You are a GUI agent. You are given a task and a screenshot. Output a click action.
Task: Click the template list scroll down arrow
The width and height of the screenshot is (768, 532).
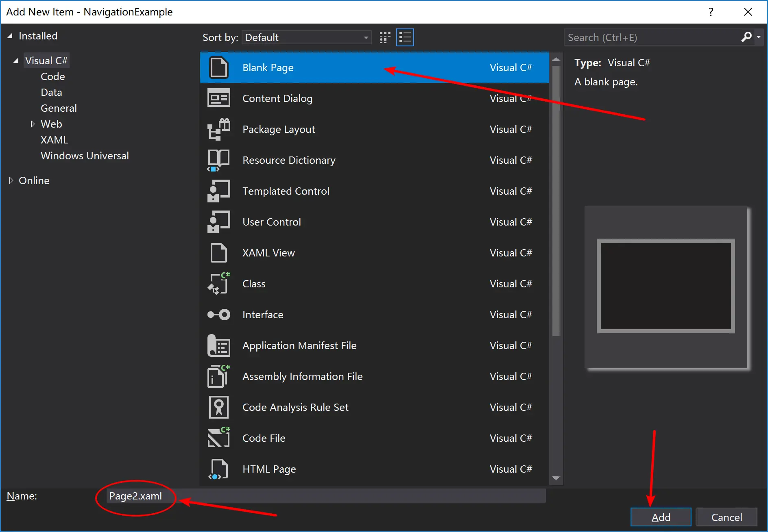coord(556,478)
